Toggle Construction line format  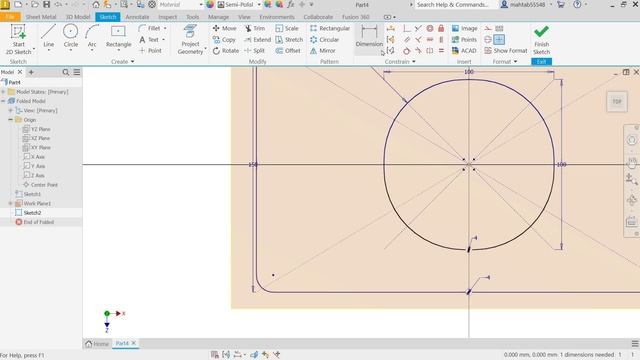pos(488,28)
